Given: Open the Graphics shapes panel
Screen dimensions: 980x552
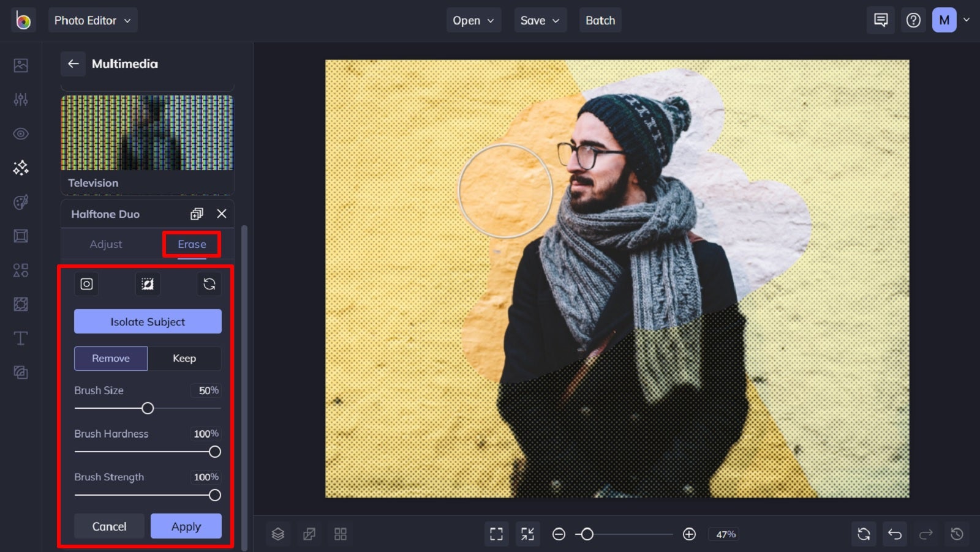Looking at the screenshot, I should pos(21,270).
